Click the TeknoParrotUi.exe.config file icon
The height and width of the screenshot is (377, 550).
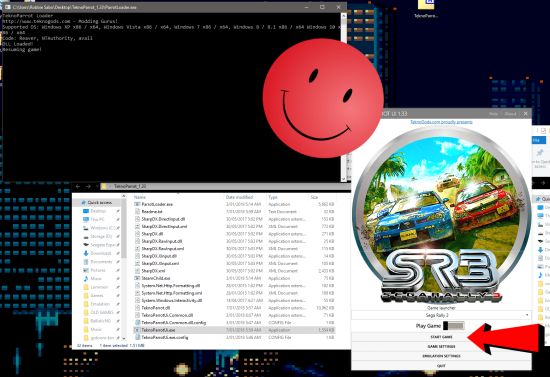pos(138,337)
